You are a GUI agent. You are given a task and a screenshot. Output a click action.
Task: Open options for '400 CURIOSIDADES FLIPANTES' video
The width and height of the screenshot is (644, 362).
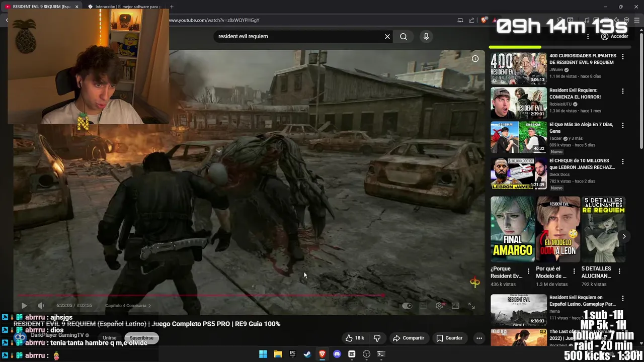(623, 57)
